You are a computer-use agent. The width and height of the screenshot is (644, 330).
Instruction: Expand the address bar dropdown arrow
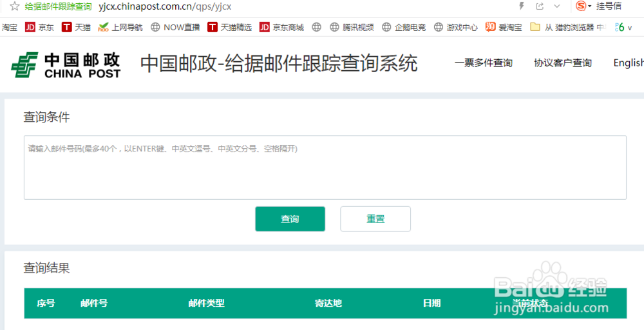click(x=557, y=6)
